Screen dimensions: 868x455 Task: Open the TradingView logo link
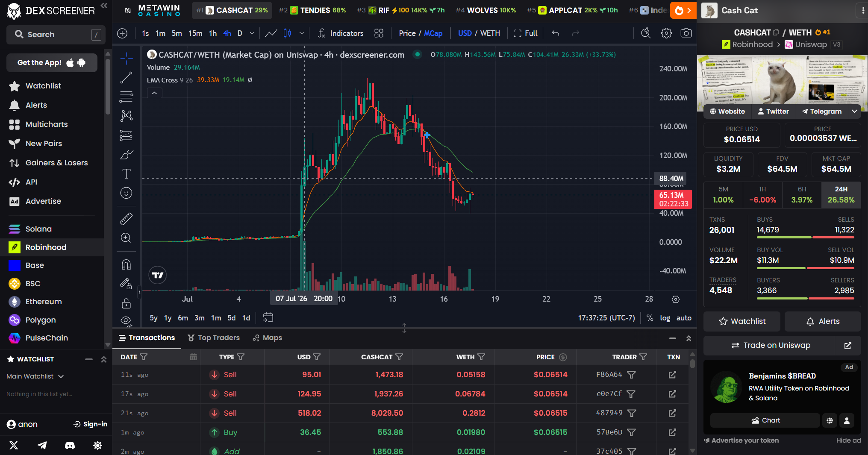click(158, 275)
